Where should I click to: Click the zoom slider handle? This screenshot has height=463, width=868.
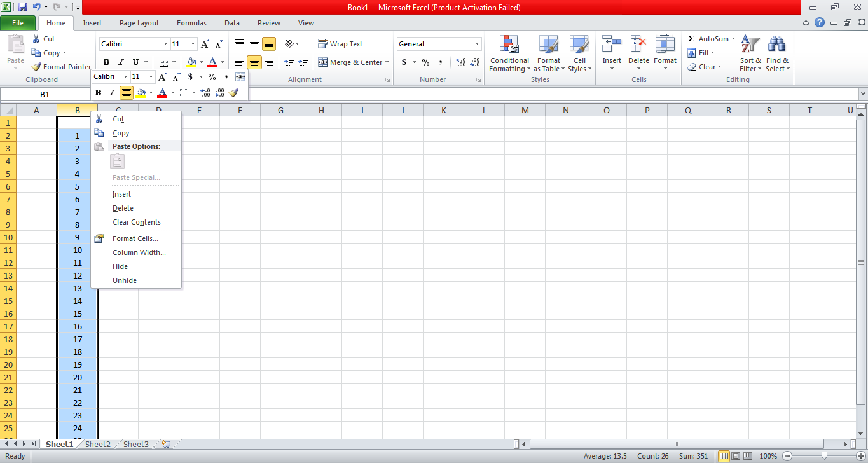click(x=824, y=456)
